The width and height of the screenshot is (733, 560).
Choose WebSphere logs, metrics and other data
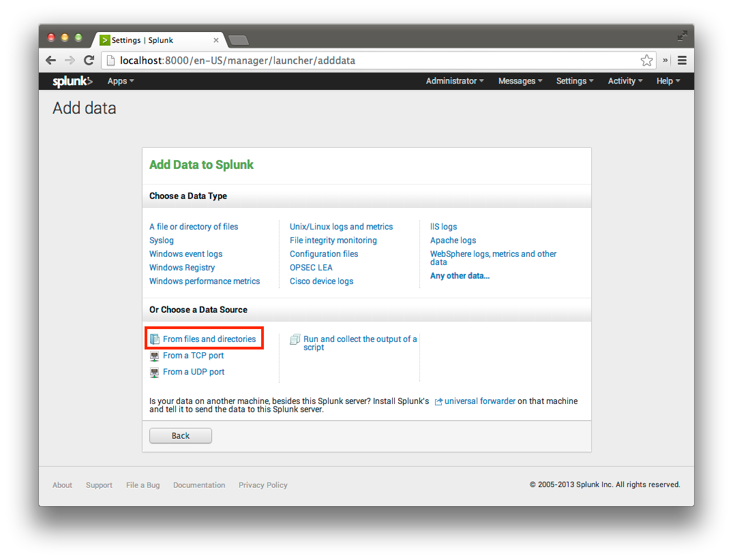[493, 258]
